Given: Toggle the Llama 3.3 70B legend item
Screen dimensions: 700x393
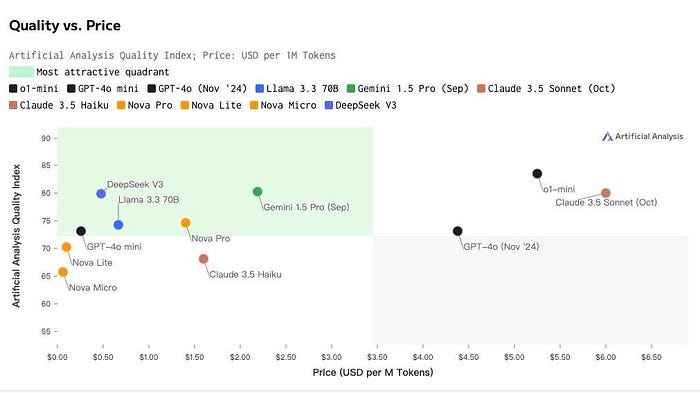Looking at the screenshot, I should (297, 88).
